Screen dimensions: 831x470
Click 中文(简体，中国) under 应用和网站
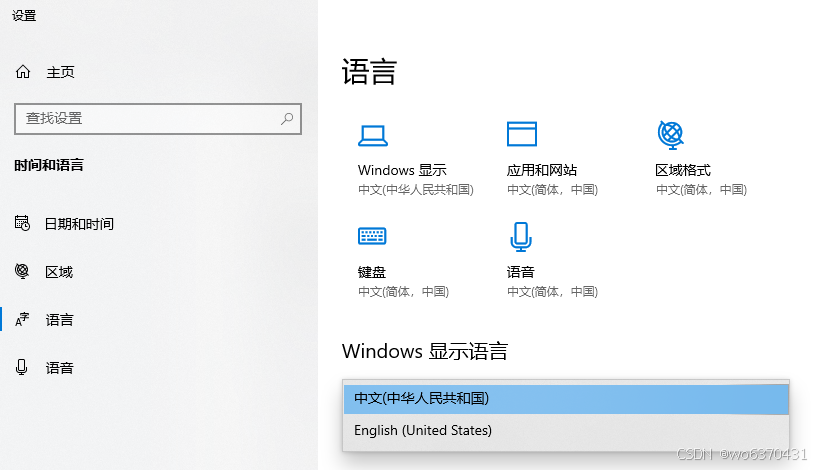[x=552, y=190]
